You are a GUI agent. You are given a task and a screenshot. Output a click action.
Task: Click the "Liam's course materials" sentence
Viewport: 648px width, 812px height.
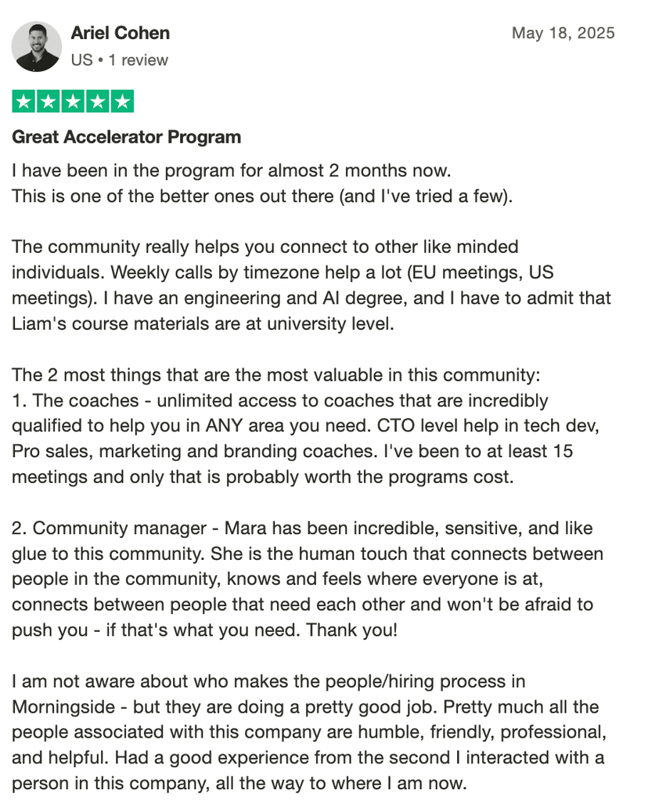[203, 323]
